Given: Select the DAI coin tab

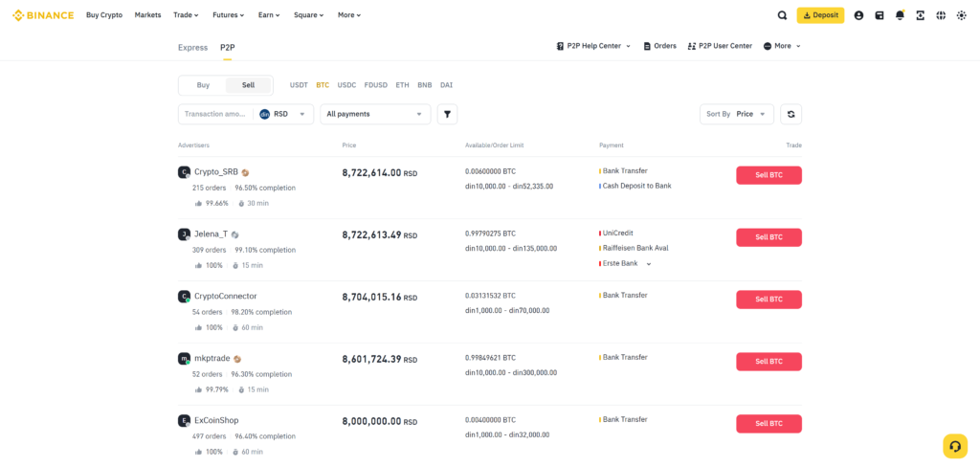Looking at the screenshot, I should point(446,85).
